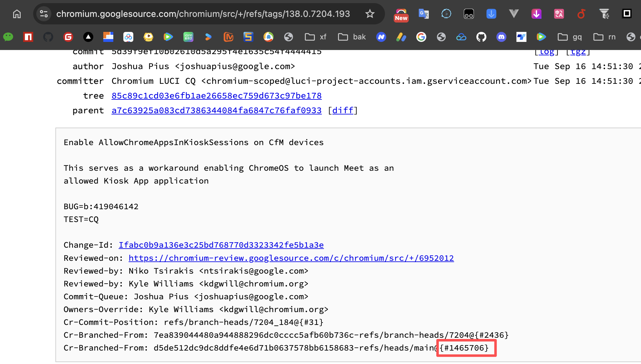Open the Baidu Netdisk bookmark
Image resolution: width=641 pixels, height=364 pixels.
tap(128, 37)
